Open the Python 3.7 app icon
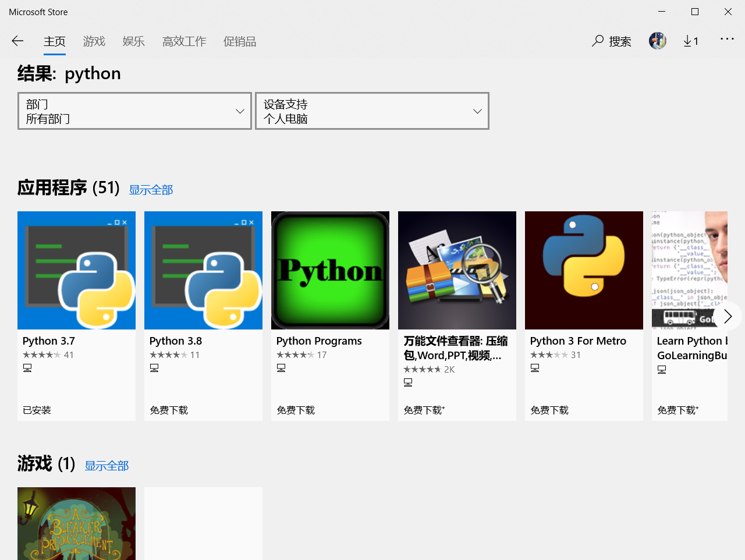745x560 pixels. point(76,270)
